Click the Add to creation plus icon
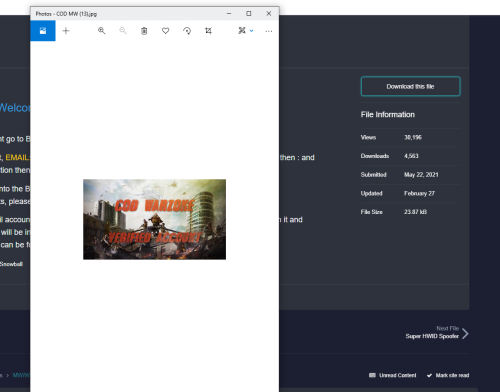Viewport: 500px width, 392px height. 66,31
